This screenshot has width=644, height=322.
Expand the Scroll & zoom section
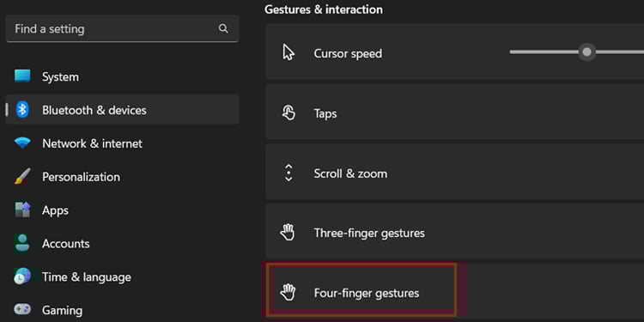tap(454, 173)
